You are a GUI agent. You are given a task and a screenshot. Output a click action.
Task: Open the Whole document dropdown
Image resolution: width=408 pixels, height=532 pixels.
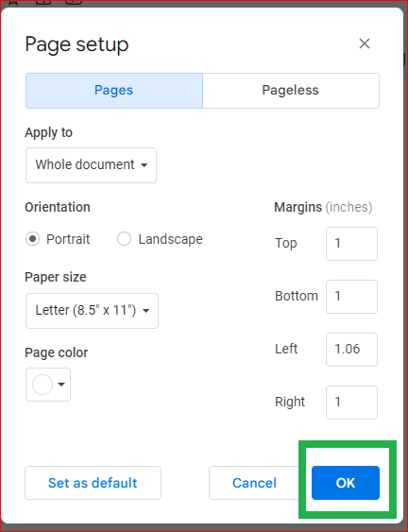point(91,165)
